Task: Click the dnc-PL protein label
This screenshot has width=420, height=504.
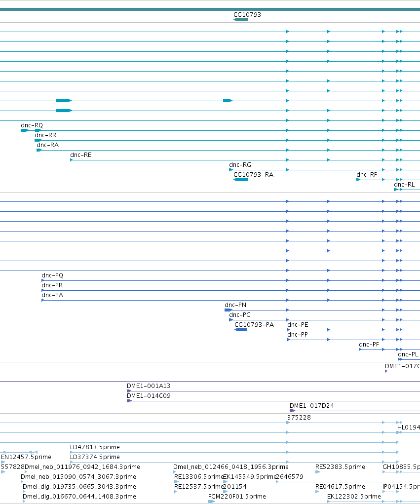Action: 408,354
